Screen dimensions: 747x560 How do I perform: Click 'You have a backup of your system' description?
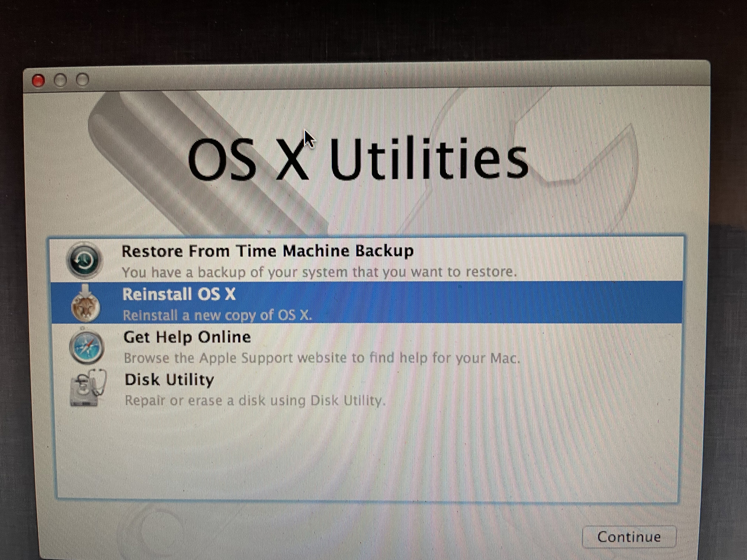coord(319,272)
